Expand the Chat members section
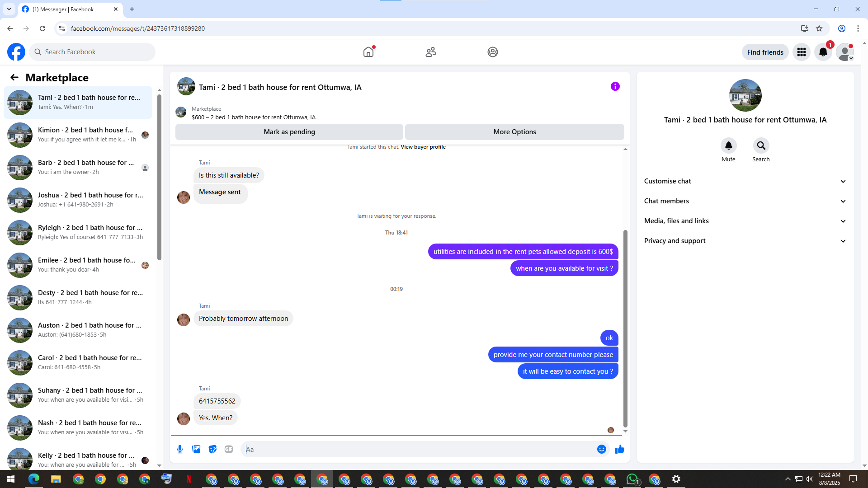The width and height of the screenshot is (868, 488). coord(745,201)
